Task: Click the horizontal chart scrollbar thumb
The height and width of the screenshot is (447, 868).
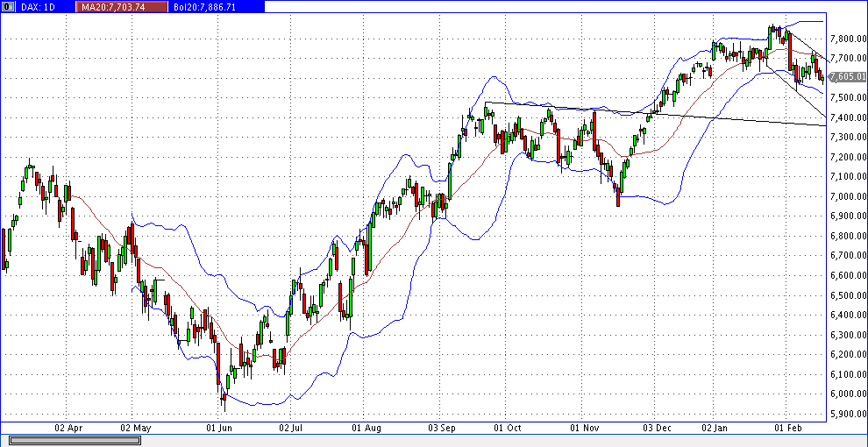Action: tap(75, 440)
